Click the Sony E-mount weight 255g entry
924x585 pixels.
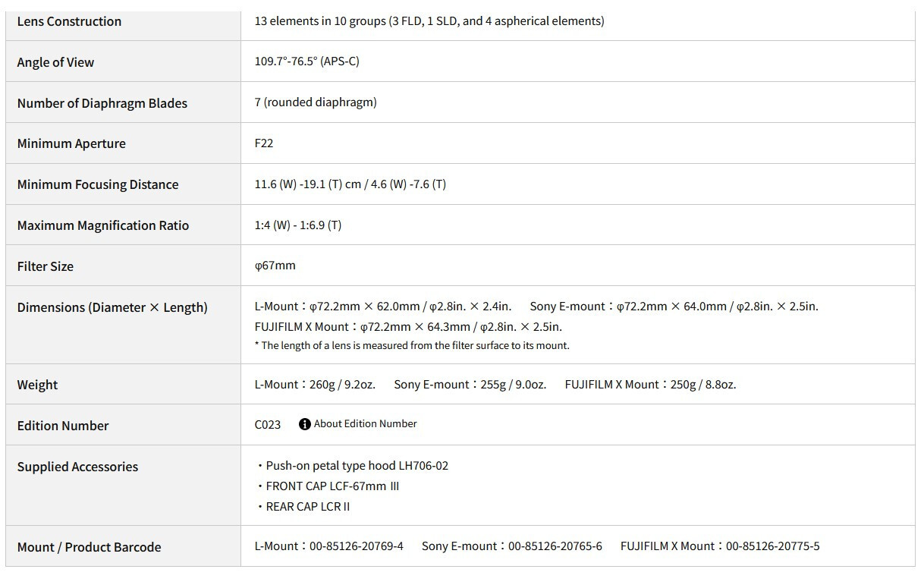(x=470, y=385)
